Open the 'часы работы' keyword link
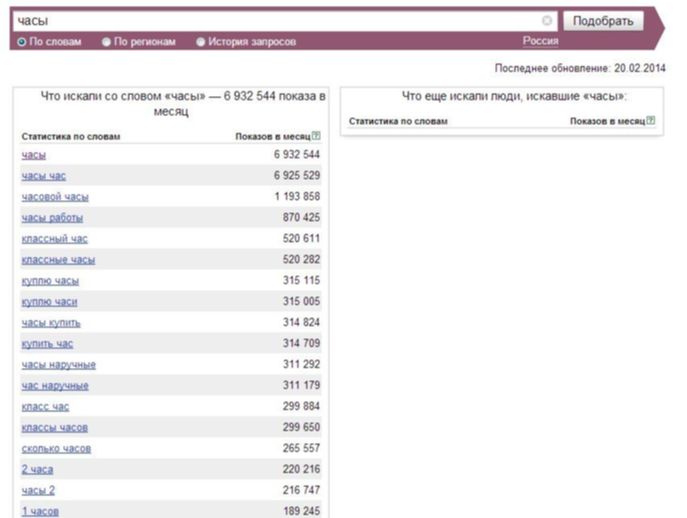687x518 pixels. click(52, 218)
